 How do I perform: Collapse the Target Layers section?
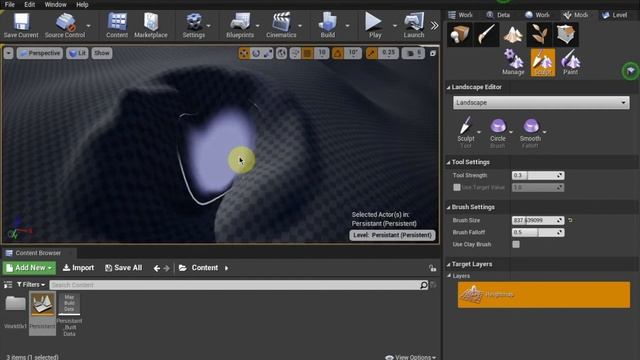point(448,264)
